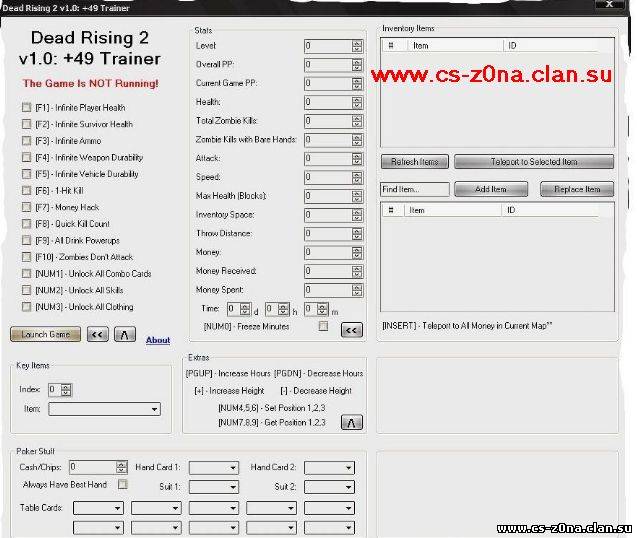Toggle F8 Quick Kill Count
Viewport: 637px width, 538px height.
(x=26, y=224)
